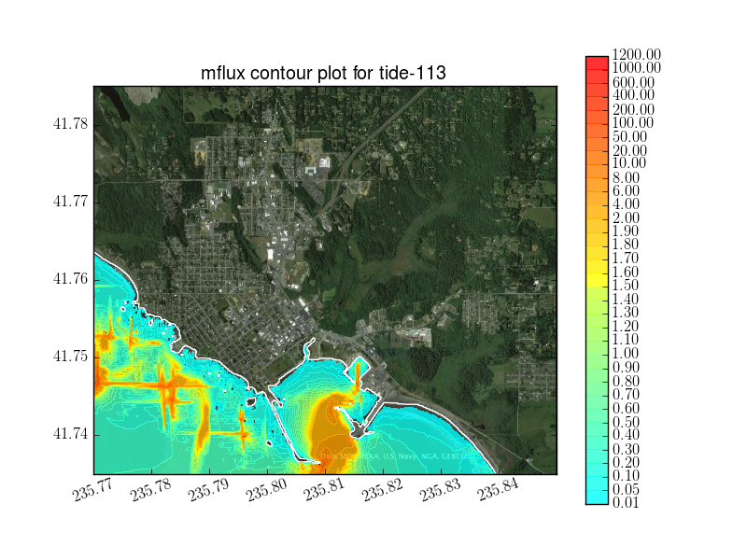Image resolution: width=747 pixels, height=560 pixels.
Task: Click the colorbar label 6.00
Action: point(626,191)
